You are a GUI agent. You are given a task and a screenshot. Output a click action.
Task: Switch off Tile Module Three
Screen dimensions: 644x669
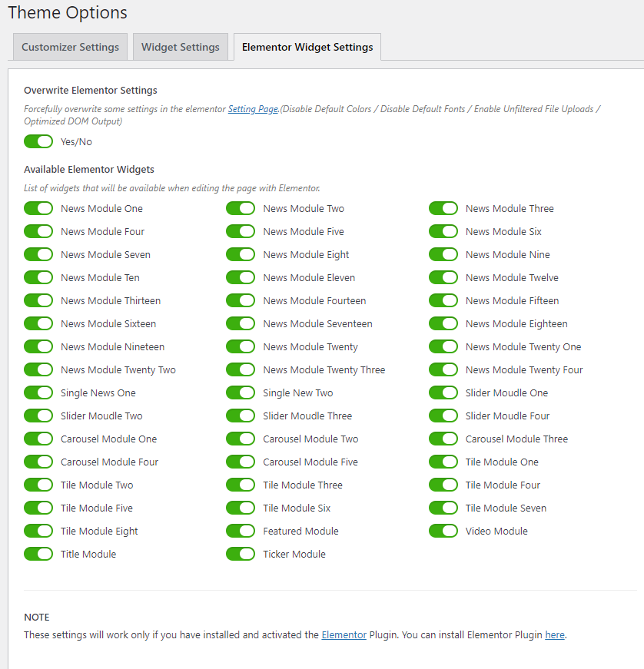(x=241, y=485)
